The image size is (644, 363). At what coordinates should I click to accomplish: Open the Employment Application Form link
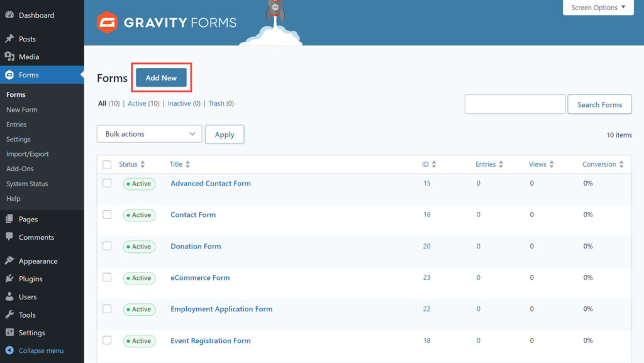[x=221, y=309]
